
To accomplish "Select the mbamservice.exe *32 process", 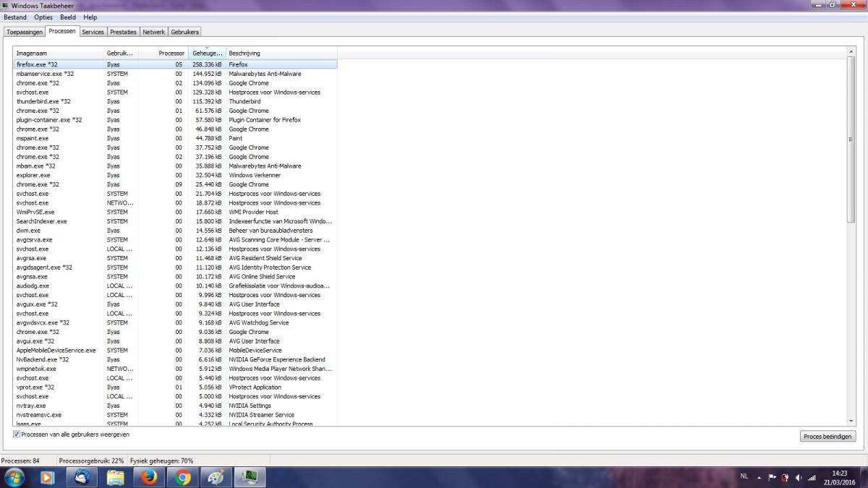I will click(175, 74).
